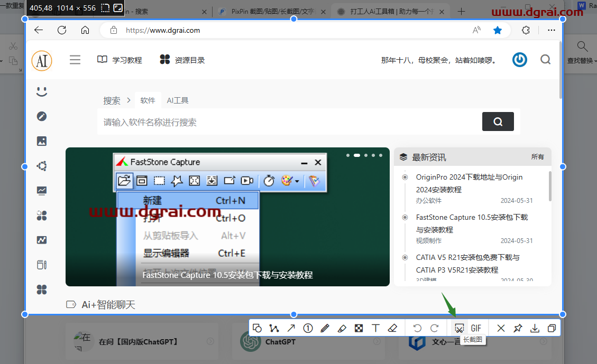Open the OriginPro 2024 news article
The width and height of the screenshot is (597, 364).
pos(469,183)
